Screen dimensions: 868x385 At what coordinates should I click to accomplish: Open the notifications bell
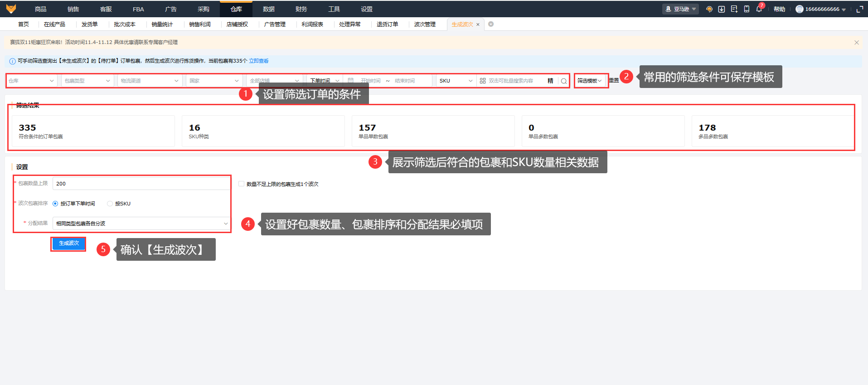[759, 9]
